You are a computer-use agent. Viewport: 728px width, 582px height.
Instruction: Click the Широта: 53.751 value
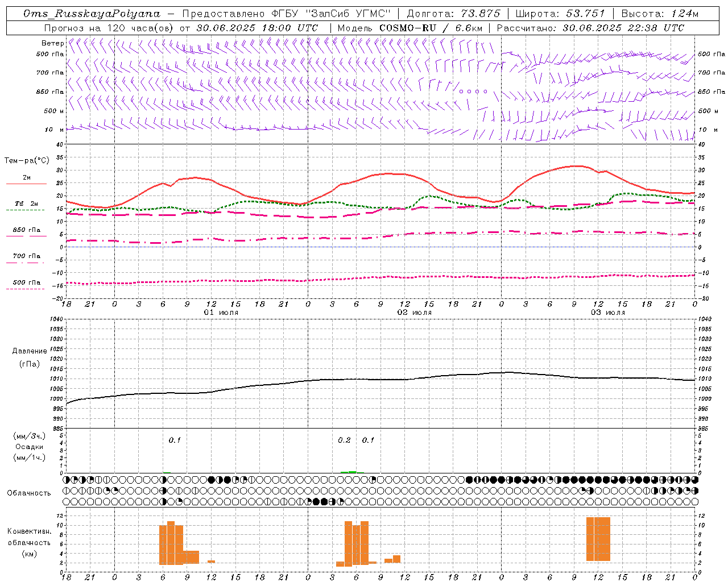click(x=560, y=14)
